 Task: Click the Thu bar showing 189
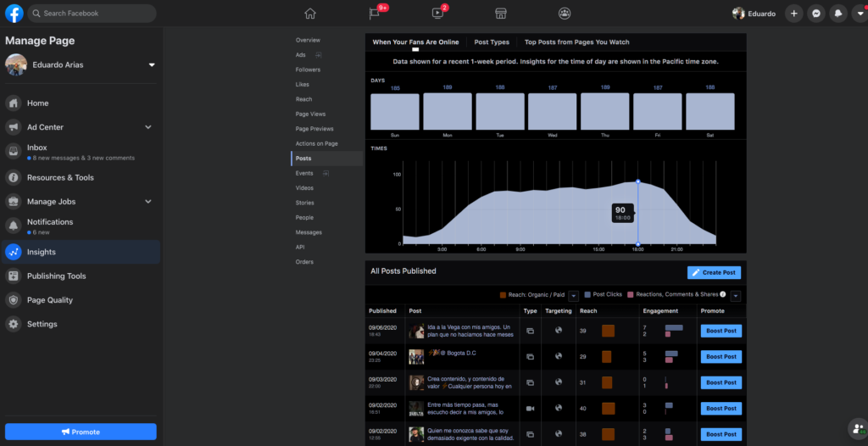click(605, 111)
